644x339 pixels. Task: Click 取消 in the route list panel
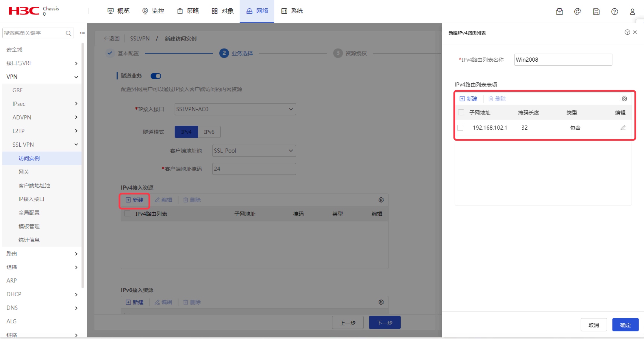click(594, 325)
